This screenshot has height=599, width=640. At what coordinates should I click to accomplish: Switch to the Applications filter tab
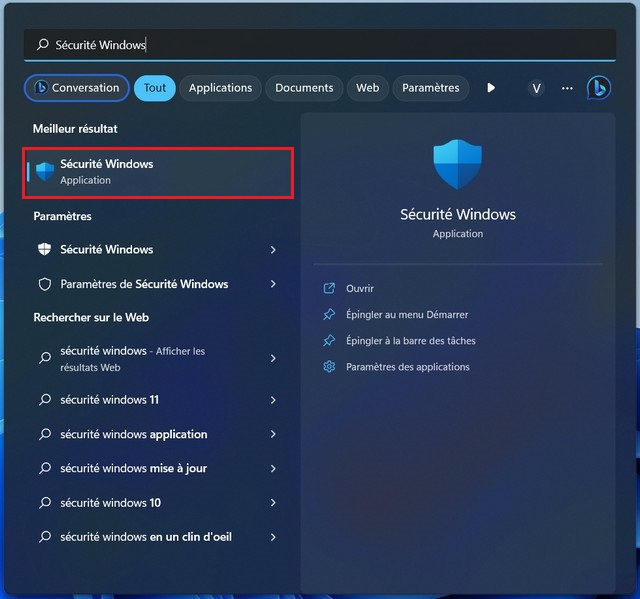(x=220, y=88)
